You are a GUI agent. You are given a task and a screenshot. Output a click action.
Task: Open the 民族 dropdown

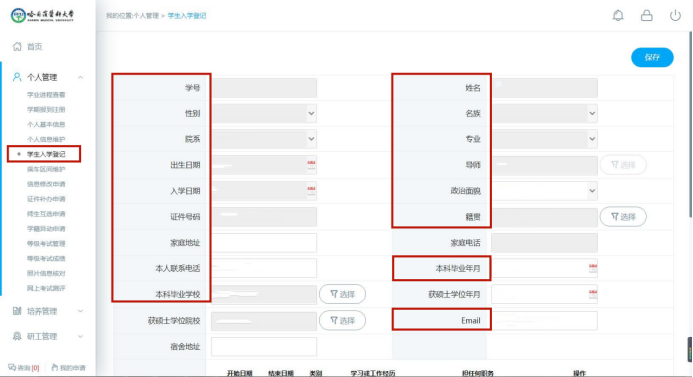coord(544,113)
